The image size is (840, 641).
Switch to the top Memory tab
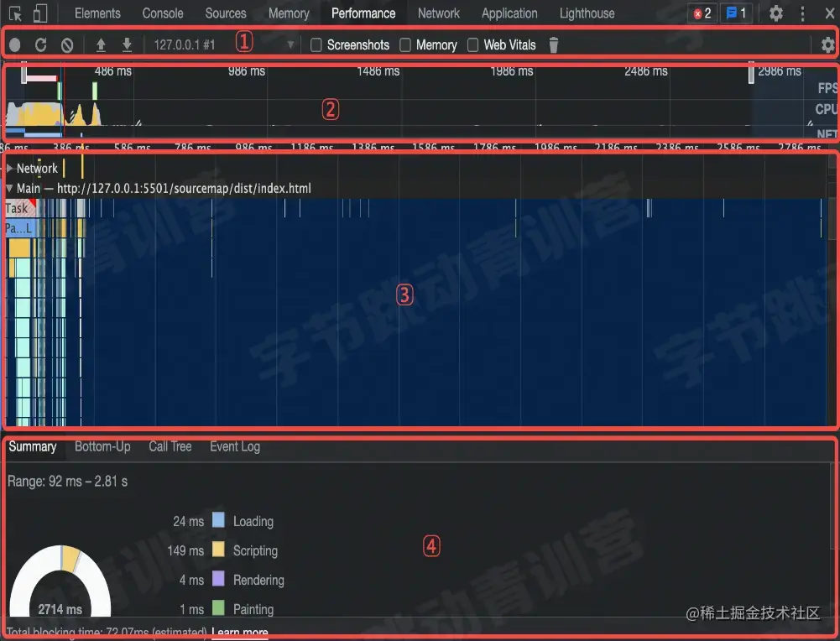[x=289, y=13]
